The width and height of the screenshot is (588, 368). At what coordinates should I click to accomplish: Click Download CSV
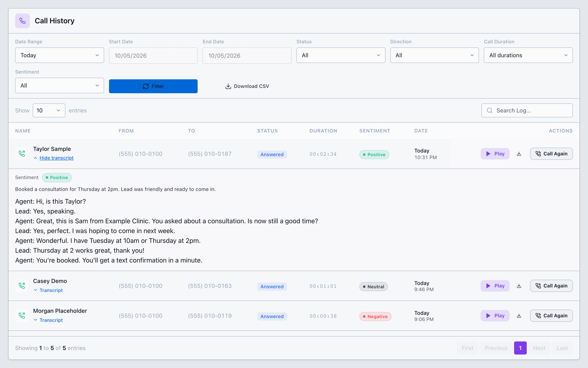click(247, 86)
